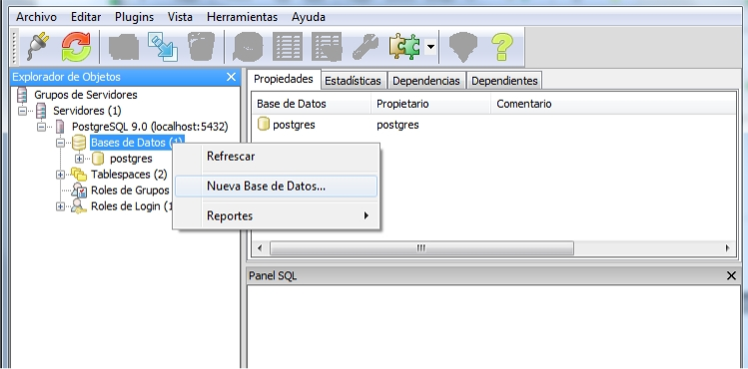
Task: Click the view data grid icon
Action: [x=288, y=47]
